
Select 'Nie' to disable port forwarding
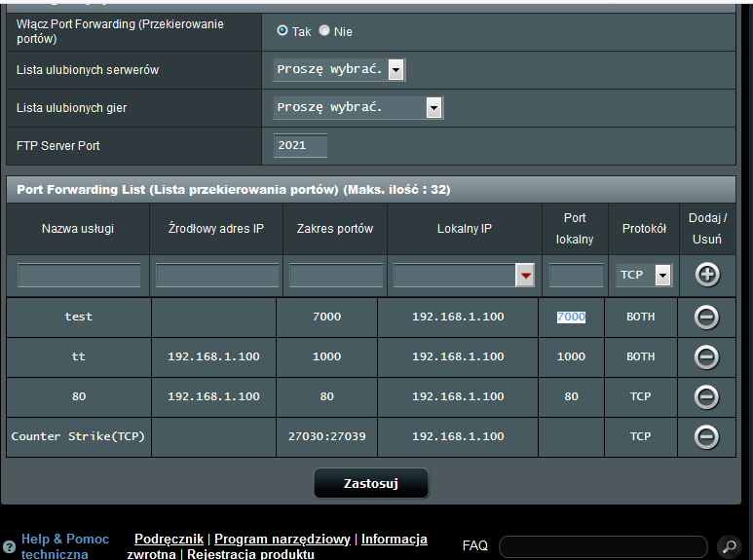tap(324, 31)
